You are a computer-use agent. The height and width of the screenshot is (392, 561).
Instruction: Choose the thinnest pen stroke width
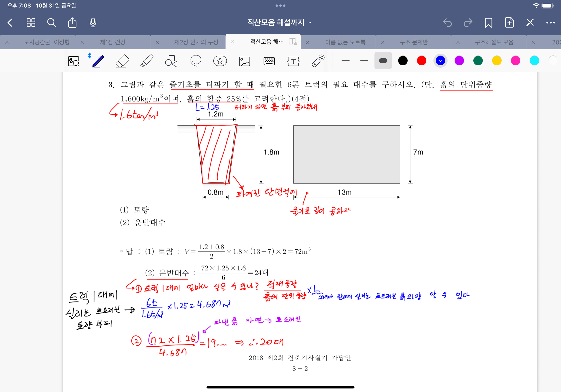(x=345, y=61)
